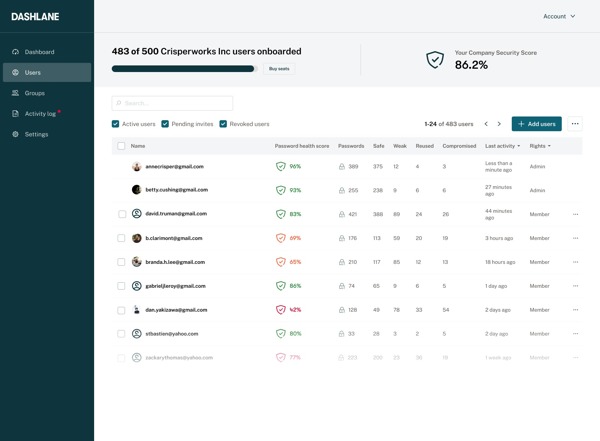
Task: Click the password health shield for dan.yakizawa
Action: pos(281,310)
